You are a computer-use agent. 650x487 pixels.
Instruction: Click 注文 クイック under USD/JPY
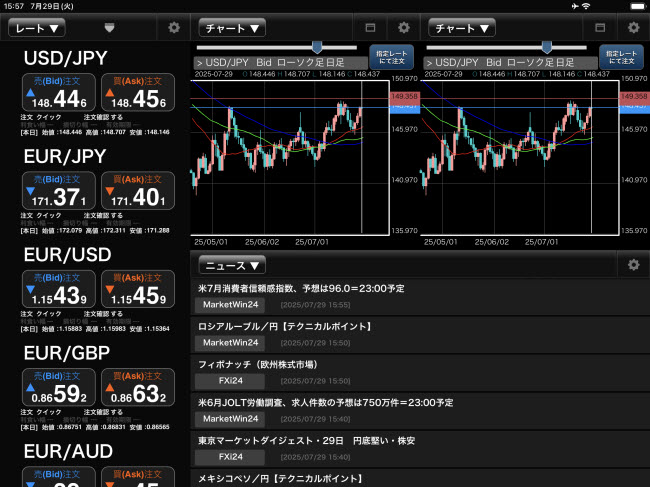click(x=41, y=117)
